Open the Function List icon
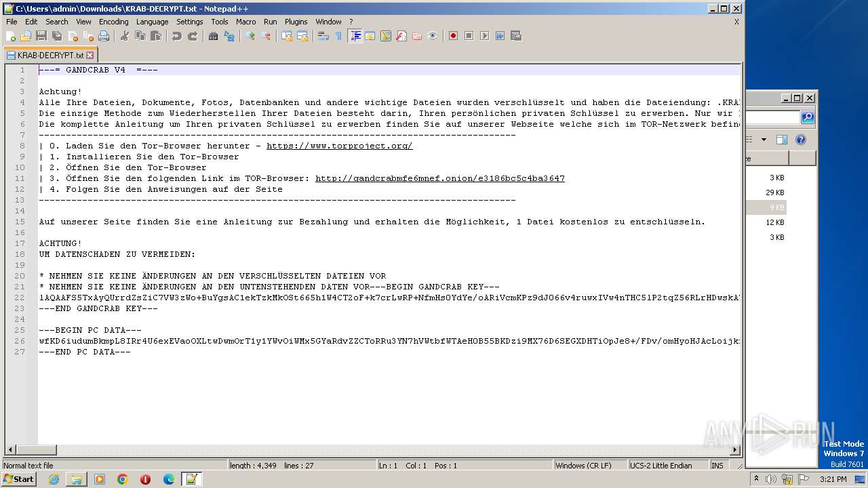This screenshot has width=868, height=488. click(401, 36)
